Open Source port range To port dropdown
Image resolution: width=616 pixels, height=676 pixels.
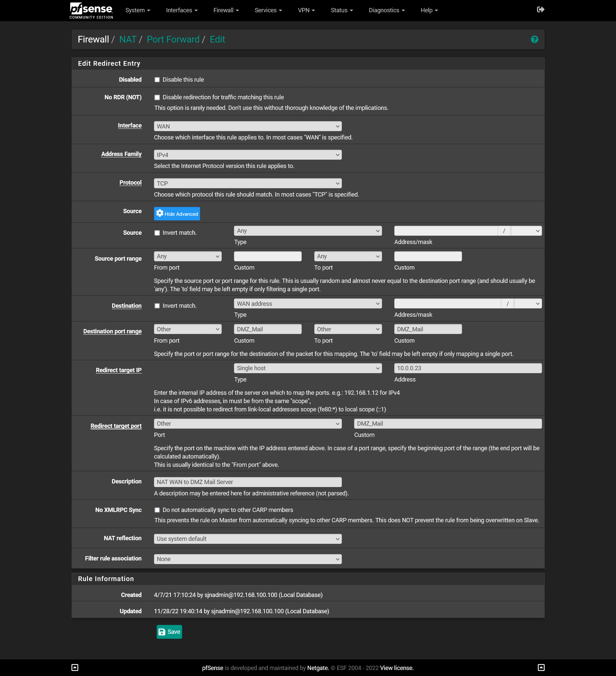[x=348, y=257]
